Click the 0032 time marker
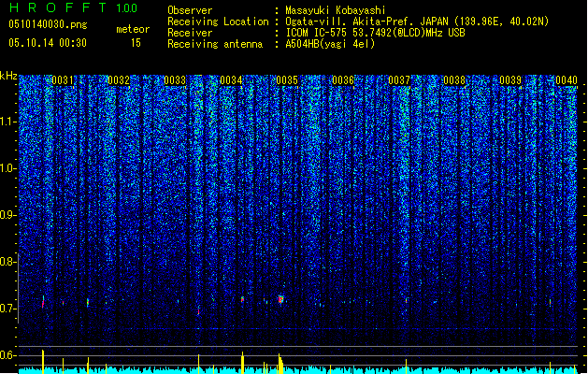Image resolution: width=588 pixels, height=374 pixels. [x=119, y=80]
